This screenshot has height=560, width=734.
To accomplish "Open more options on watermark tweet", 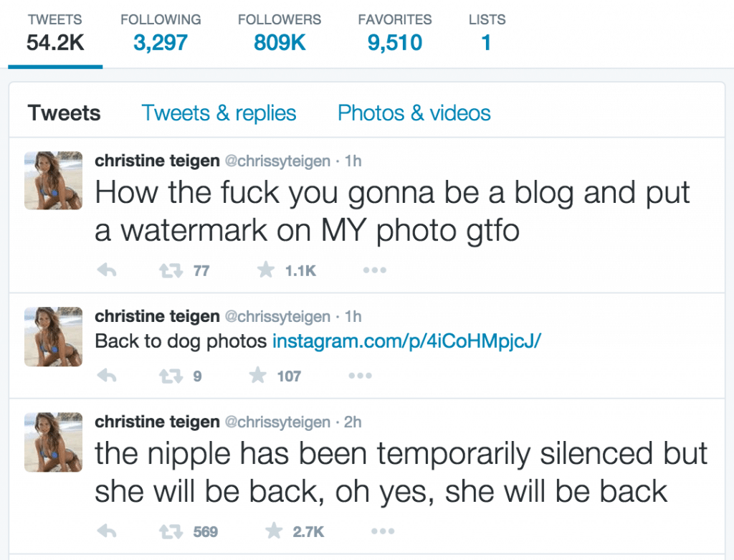I will [x=374, y=270].
